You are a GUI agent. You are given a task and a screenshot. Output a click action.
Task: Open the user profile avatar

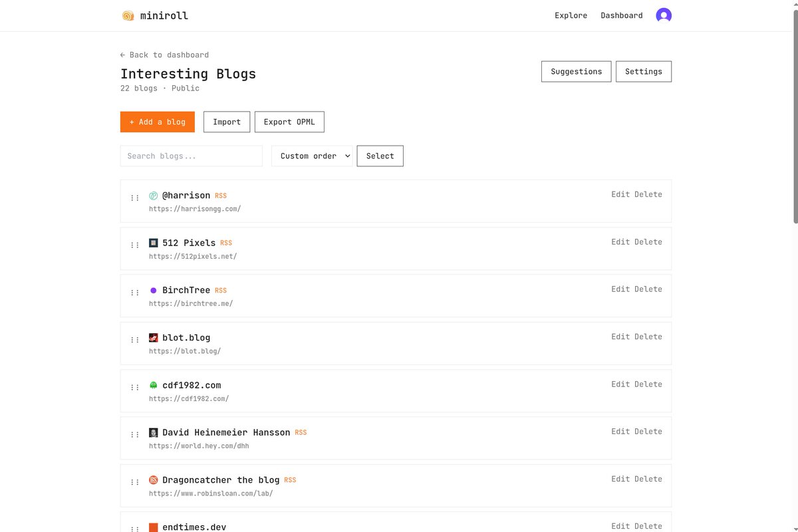tap(664, 15)
